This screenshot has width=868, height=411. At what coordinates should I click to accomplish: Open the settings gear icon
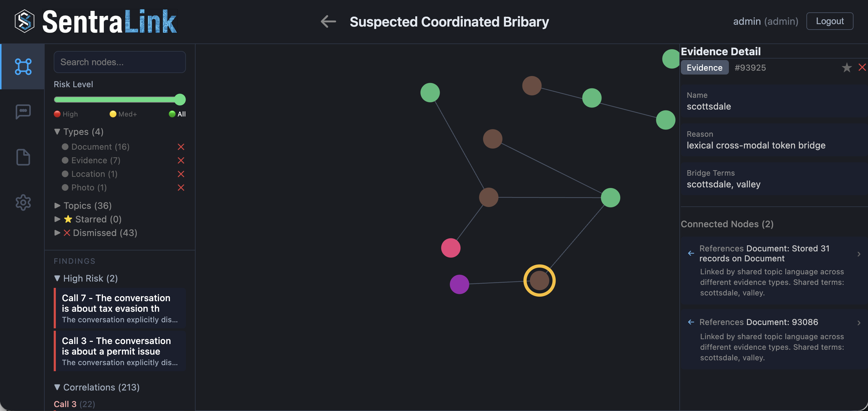[23, 202]
